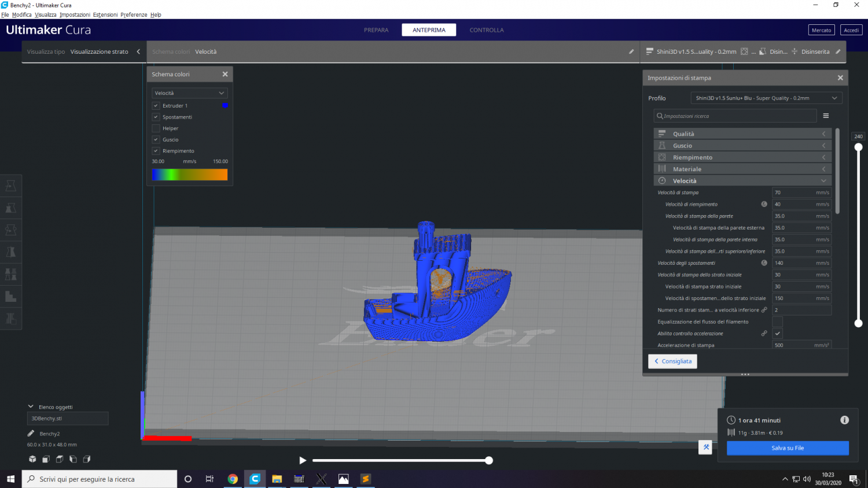868x488 pixels.
Task: Click Velocità di stampa value field
Action: (x=802, y=193)
